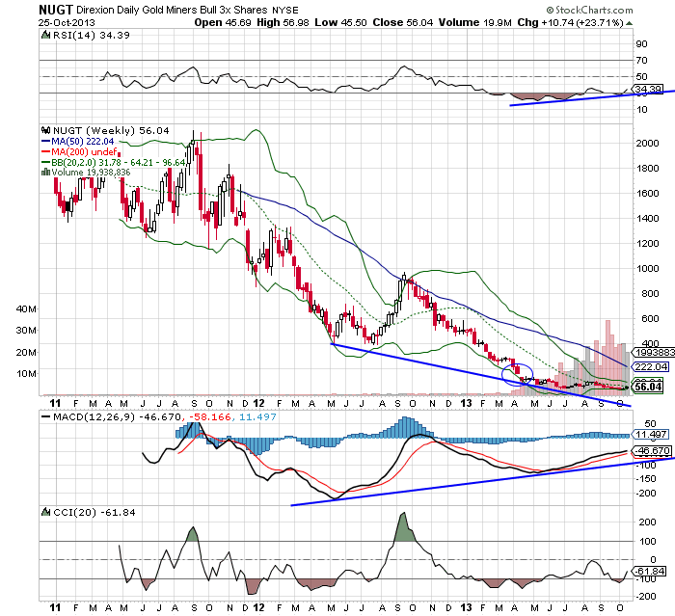Screen dimensions: 675x616
Task: Click the StockCharts.com watermark link
Action: (x=590, y=10)
